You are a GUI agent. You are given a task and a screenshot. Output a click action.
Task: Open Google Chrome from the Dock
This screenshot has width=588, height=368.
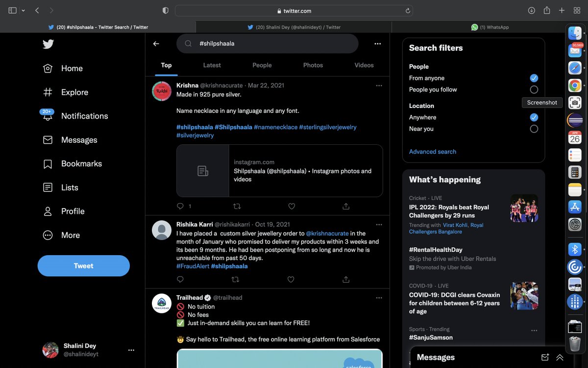coord(575,85)
